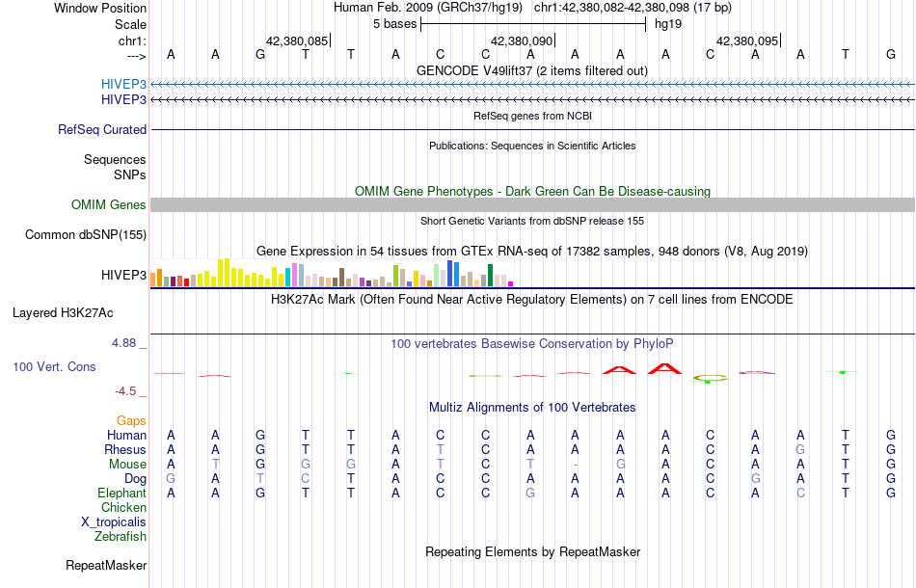Click the GENCODE V49lift37 track title

pyautogui.click(x=531, y=70)
